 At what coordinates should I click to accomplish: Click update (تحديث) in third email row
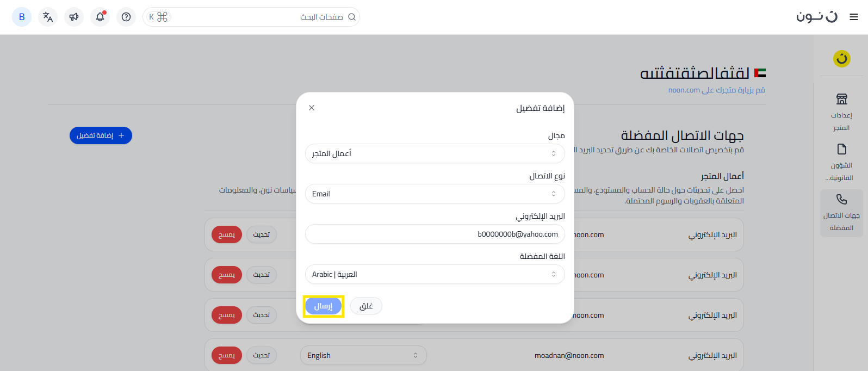click(x=262, y=315)
